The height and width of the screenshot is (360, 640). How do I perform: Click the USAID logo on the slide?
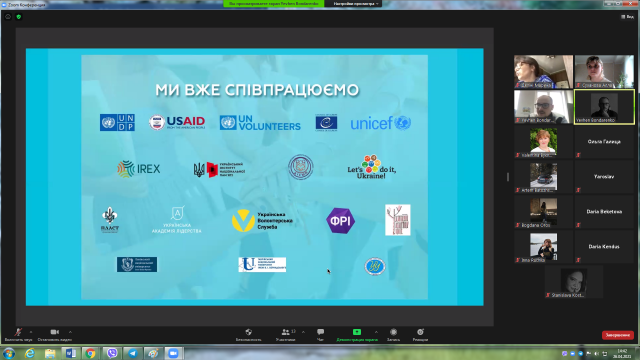pyautogui.click(x=177, y=122)
